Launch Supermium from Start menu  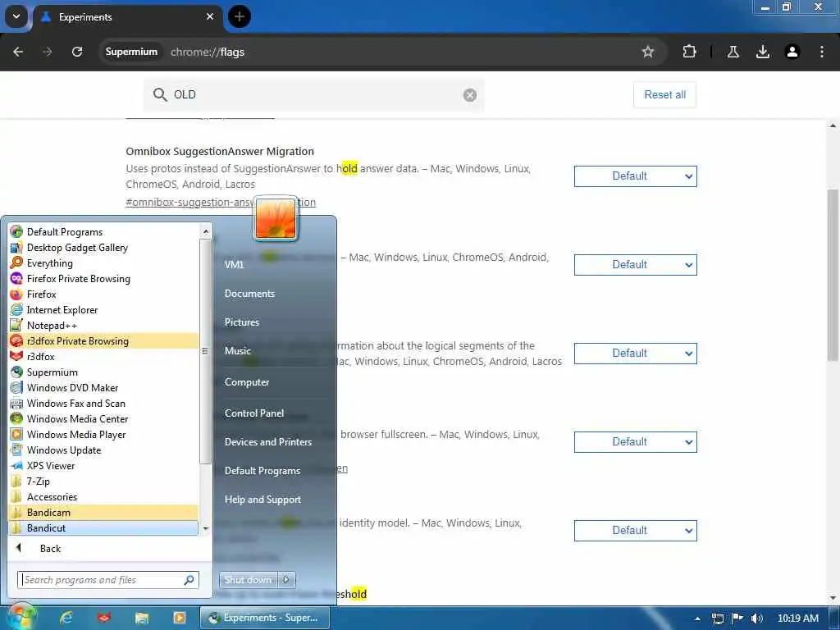(104, 372)
